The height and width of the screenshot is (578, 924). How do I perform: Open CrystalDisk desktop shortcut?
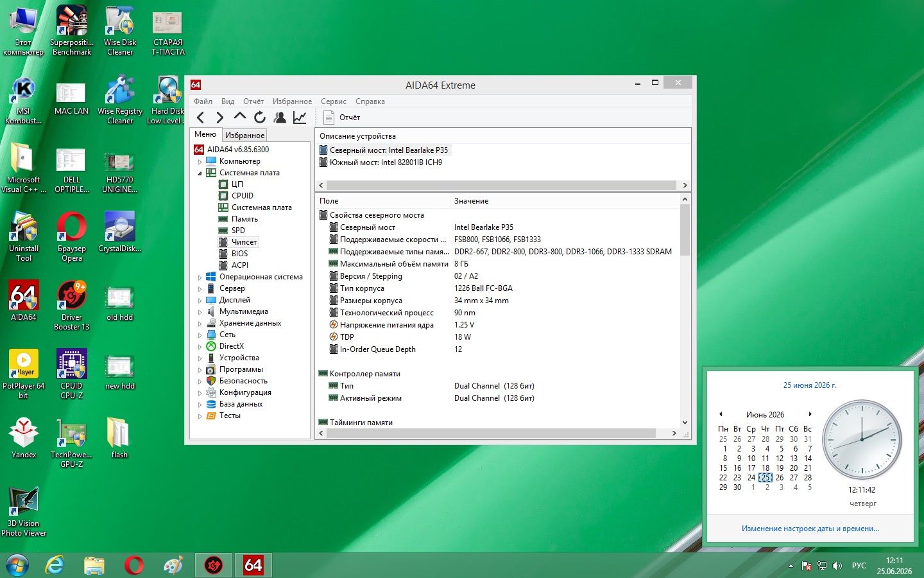(119, 232)
